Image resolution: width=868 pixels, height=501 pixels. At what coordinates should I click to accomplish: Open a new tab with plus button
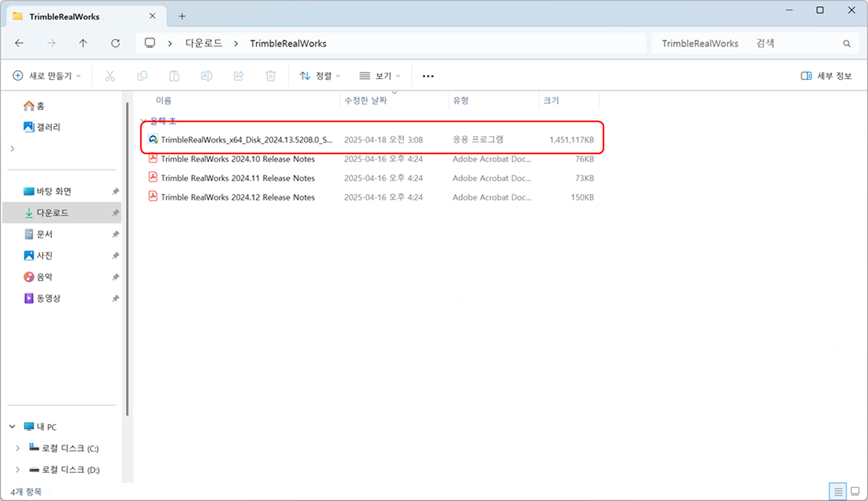pos(182,16)
